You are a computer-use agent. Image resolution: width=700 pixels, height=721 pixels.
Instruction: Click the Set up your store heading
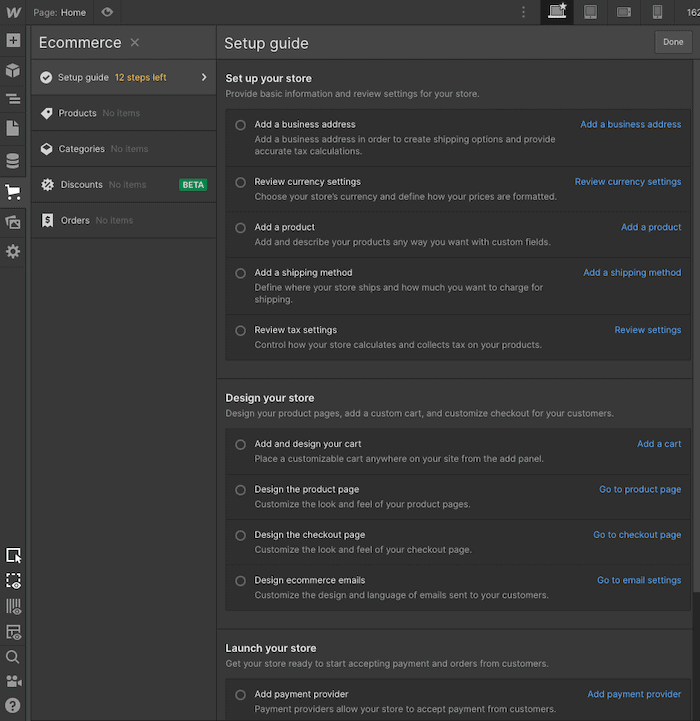pos(268,78)
